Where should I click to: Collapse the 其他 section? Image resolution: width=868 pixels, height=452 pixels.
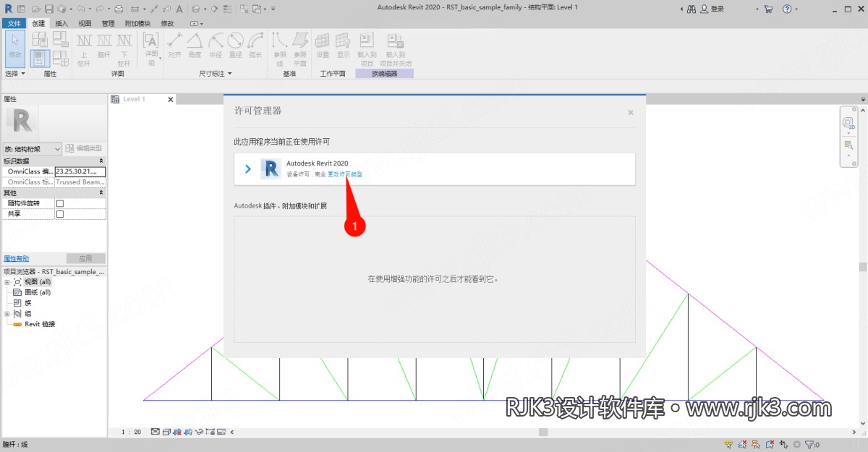click(101, 193)
